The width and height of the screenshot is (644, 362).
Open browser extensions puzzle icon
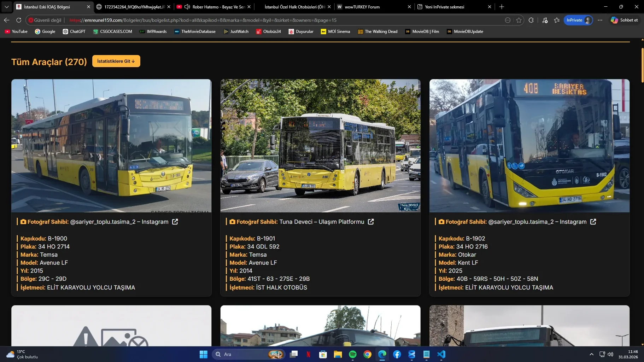coord(531,20)
